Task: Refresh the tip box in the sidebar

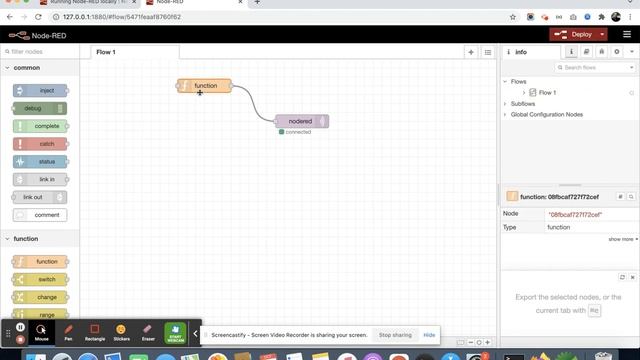Action: pyautogui.click(x=622, y=277)
